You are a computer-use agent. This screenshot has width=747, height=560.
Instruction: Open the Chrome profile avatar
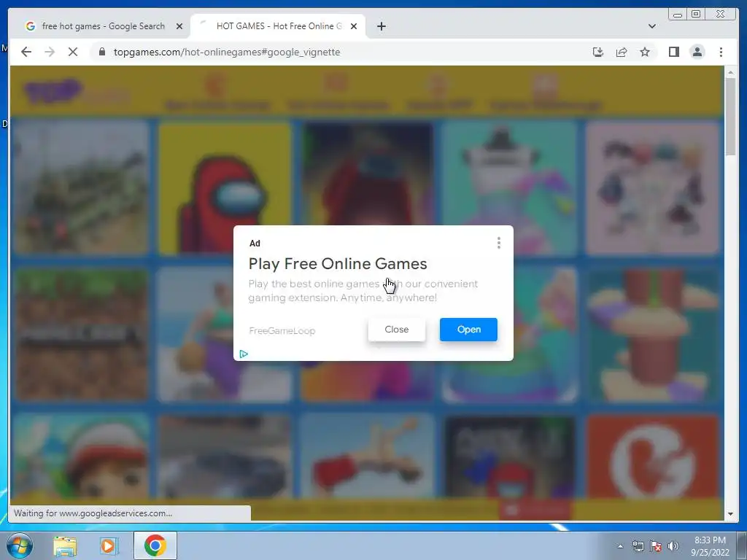(697, 52)
